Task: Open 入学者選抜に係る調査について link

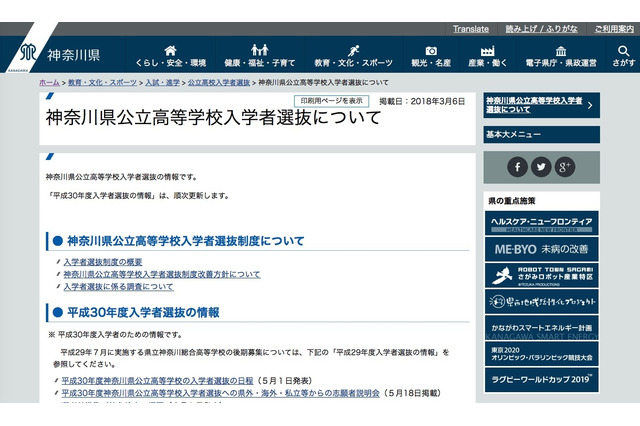Action: click(118, 287)
